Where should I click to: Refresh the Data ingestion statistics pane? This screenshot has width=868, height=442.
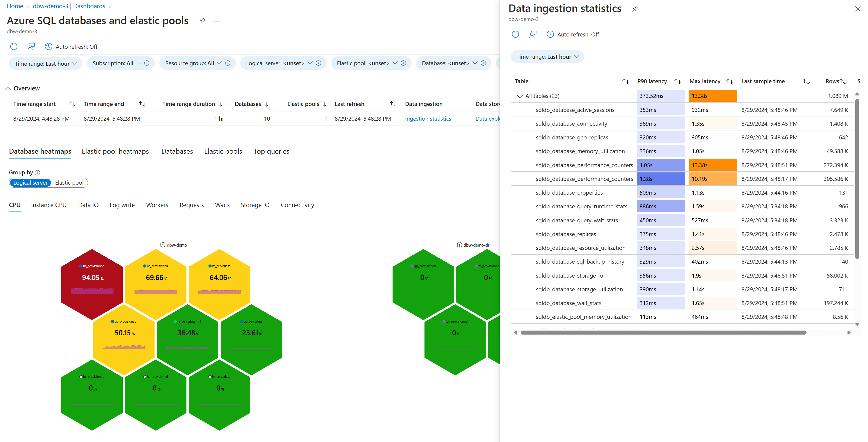[x=515, y=34]
